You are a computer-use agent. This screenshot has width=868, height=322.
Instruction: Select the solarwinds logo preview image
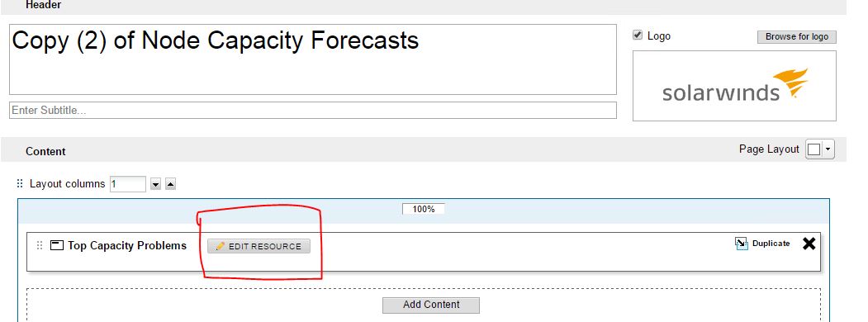(x=734, y=86)
